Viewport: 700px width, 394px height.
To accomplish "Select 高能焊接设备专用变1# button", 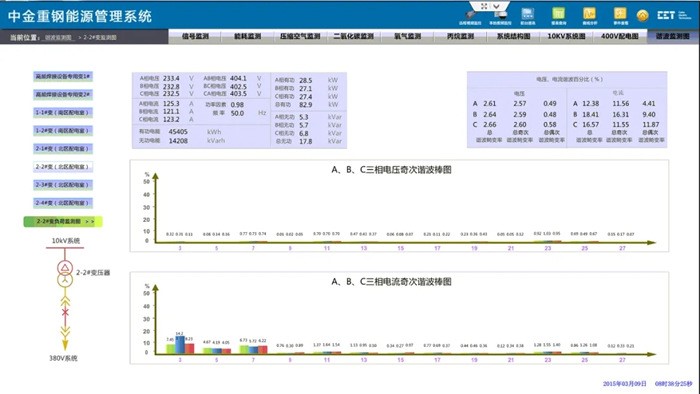I will 63,77.
